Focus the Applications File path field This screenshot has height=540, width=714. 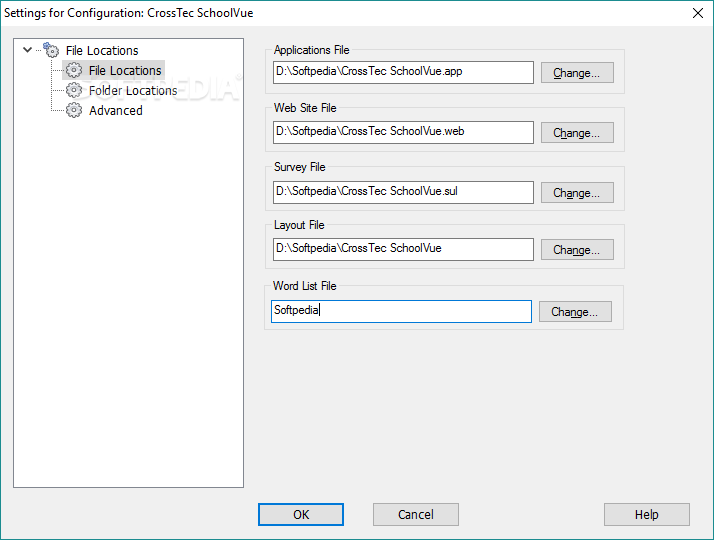pos(403,72)
